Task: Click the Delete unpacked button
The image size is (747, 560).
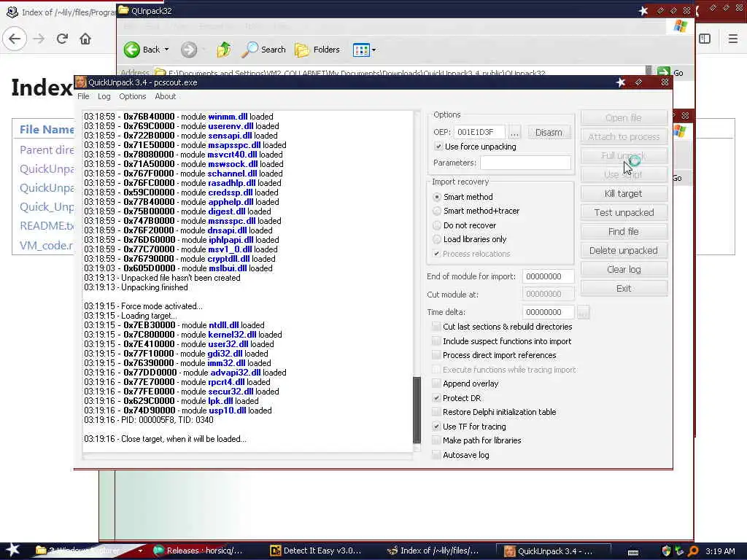Action: pyautogui.click(x=624, y=251)
